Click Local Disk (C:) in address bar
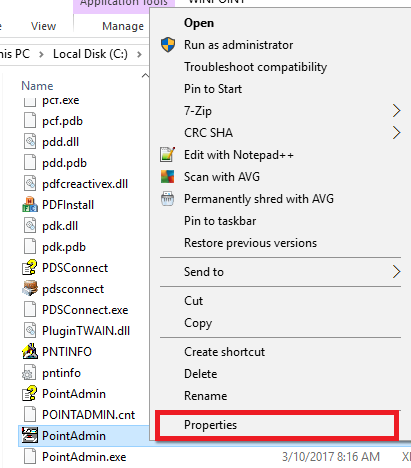This screenshot has height=468, width=411. point(90,54)
